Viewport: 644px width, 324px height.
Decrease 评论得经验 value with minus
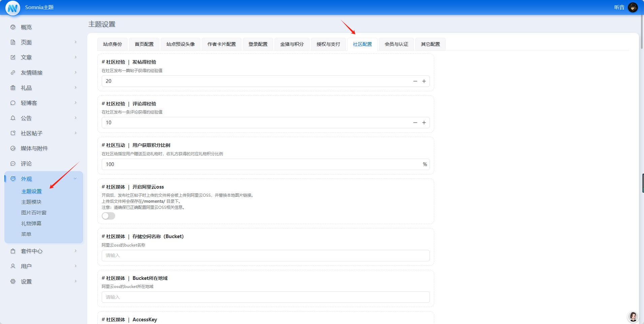(x=415, y=123)
